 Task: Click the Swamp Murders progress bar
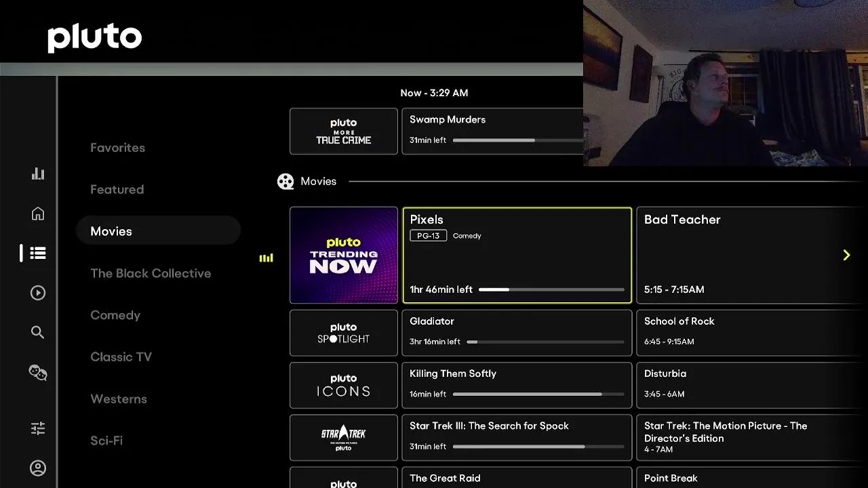[x=518, y=140]
